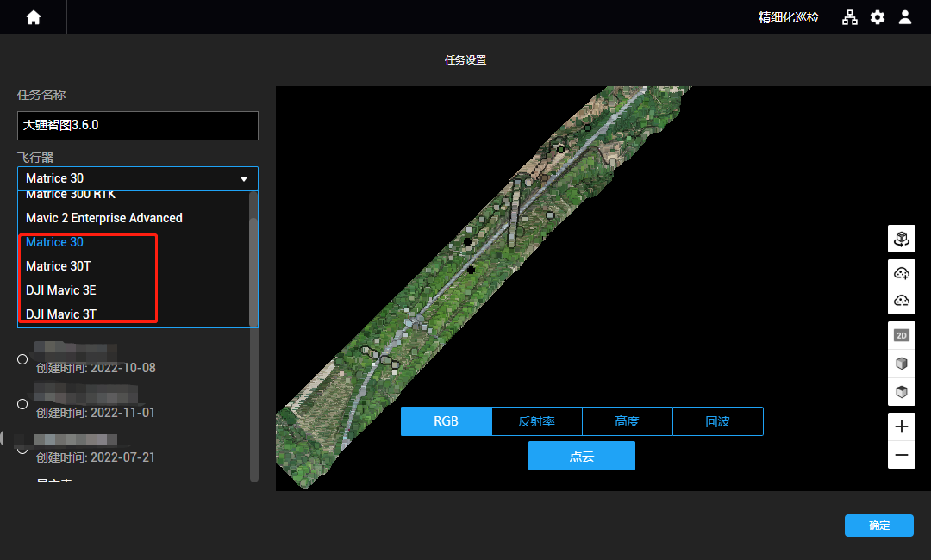This screenshot has height=560, width=931.
Task: Click the rotating 3D cube view icon
Action: click(x=902, y=239)
